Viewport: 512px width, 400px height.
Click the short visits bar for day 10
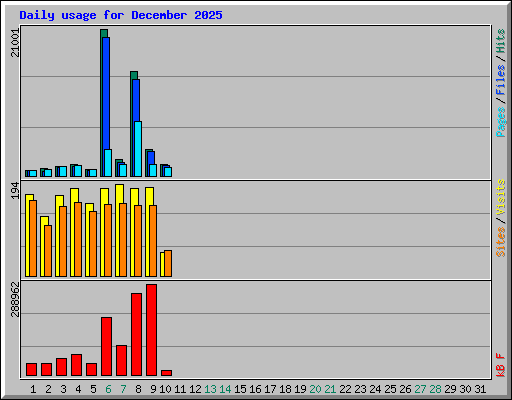(162, 264)
